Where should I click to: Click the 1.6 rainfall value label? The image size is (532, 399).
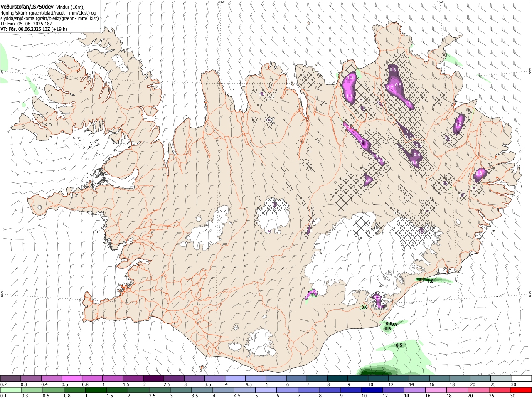(x=431, y=281)
